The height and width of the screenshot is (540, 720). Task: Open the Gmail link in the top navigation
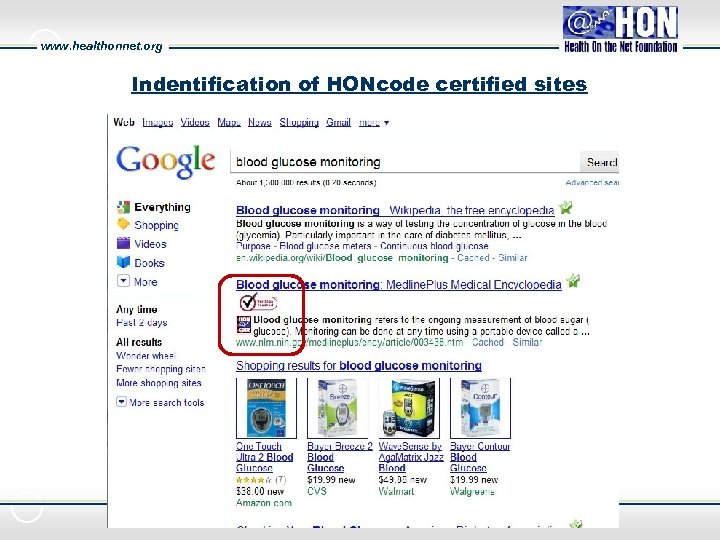coord(338,122)
